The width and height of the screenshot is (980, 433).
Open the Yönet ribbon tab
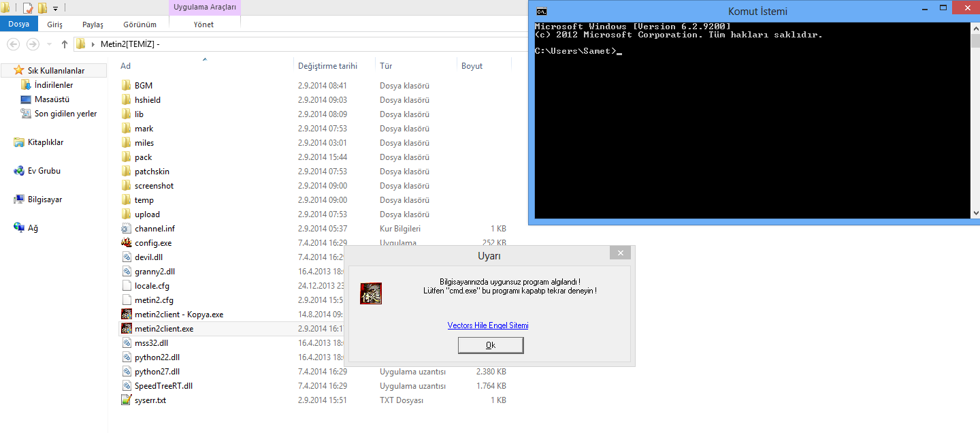pyautogui.click(x=203, y=25)
